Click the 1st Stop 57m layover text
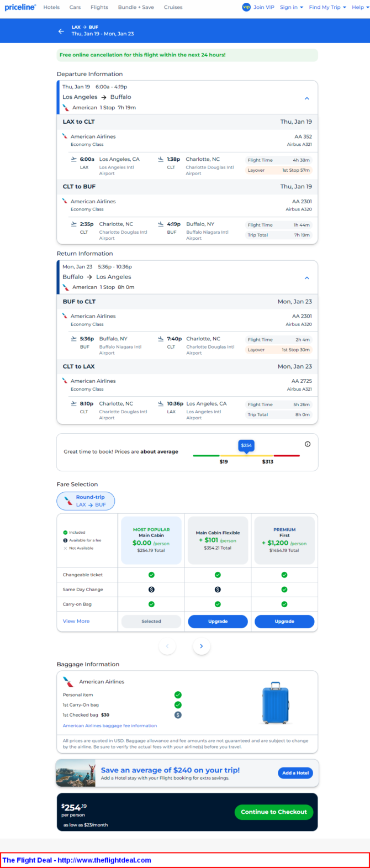 [x=296, y=170]
